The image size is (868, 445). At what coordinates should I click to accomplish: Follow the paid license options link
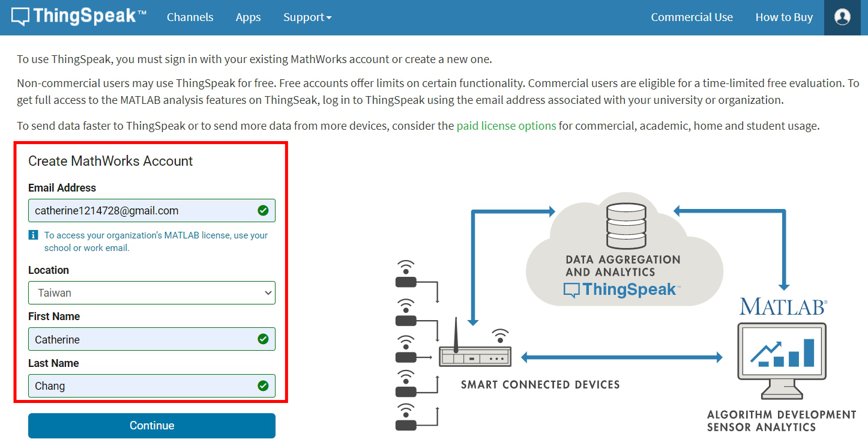(x=507, y=126)
